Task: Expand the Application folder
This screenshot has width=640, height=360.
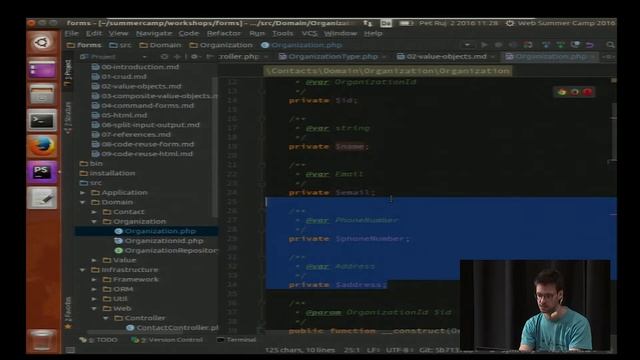Action: (x=82, y=192)
